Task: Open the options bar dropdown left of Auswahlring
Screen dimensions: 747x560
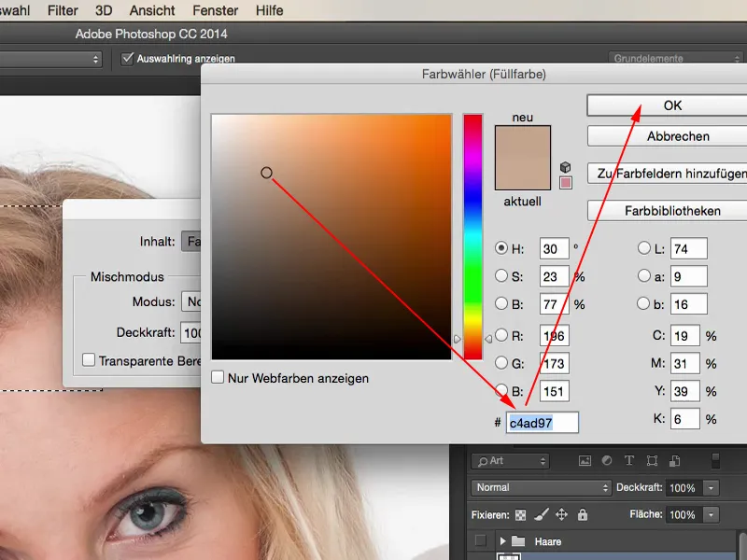Action: [x=50, y=59]
